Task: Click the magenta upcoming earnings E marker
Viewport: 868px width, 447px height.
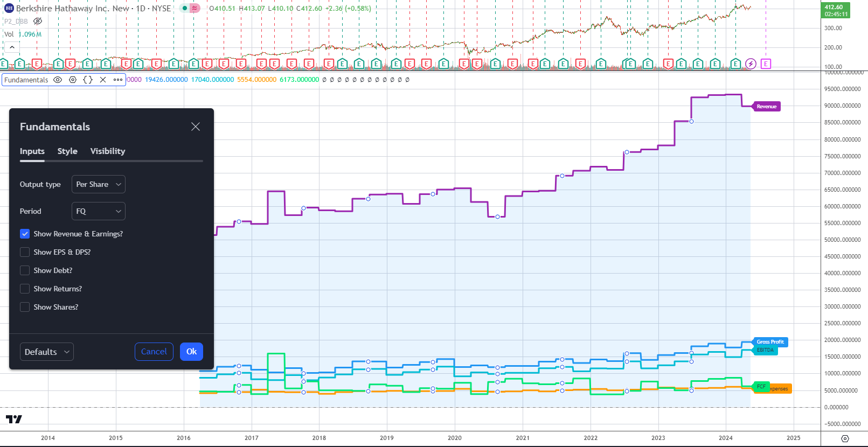Action: point(766,64)
